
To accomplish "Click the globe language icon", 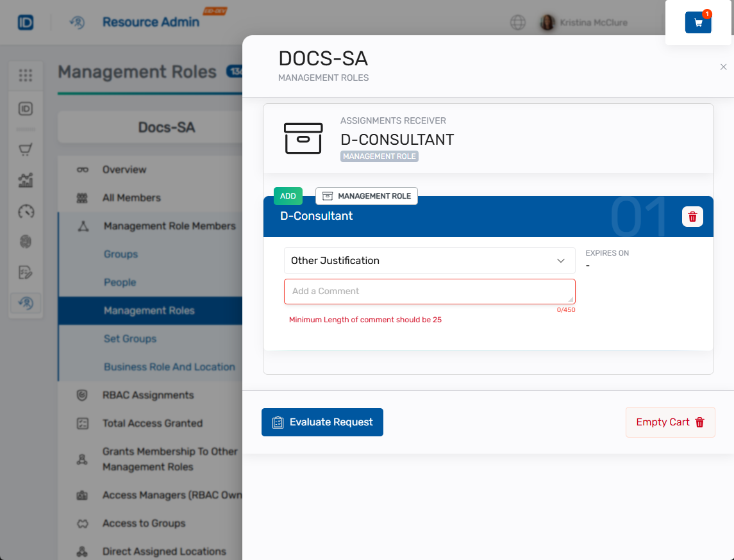I will [x=518, y=22].
